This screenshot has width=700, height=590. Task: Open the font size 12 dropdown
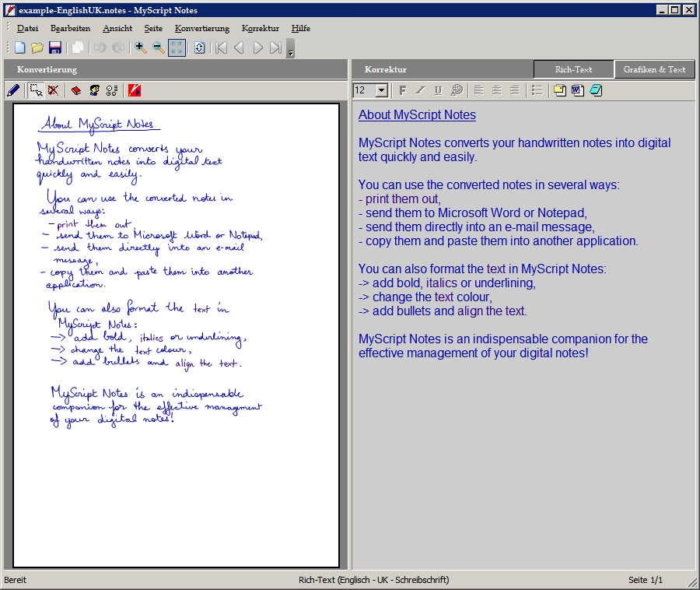click(382, 90)
